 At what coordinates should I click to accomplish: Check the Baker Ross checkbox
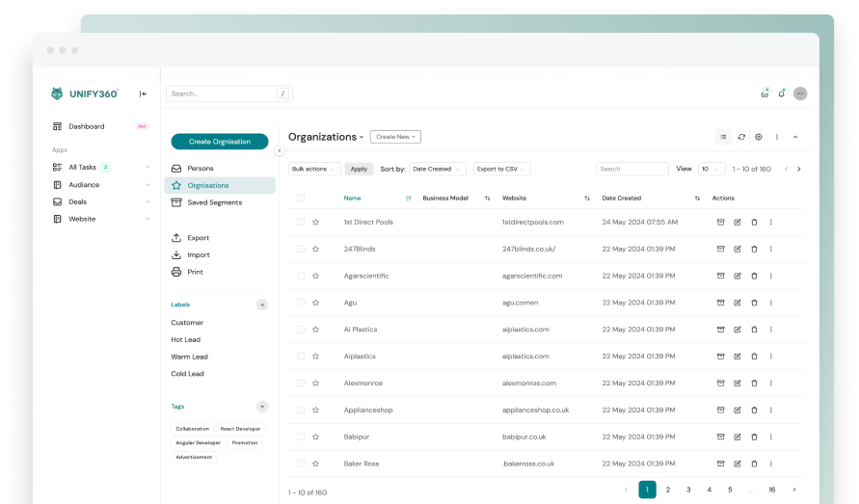tap(301, 464)
